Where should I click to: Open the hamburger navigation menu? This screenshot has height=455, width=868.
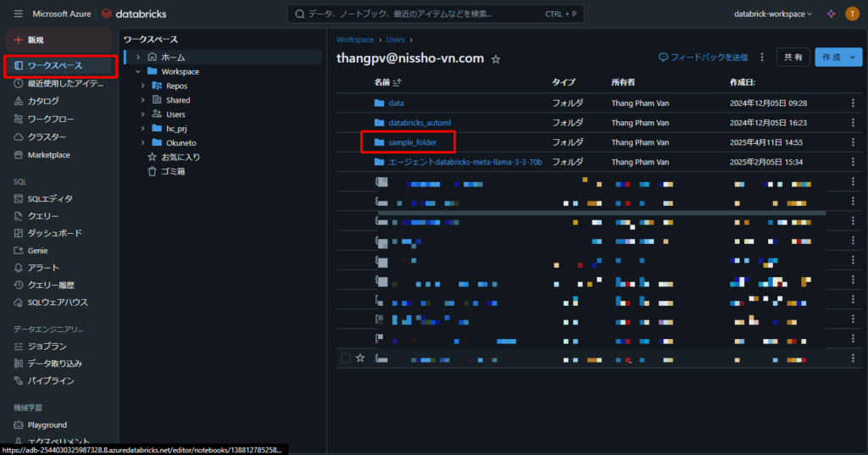(19, 14)
